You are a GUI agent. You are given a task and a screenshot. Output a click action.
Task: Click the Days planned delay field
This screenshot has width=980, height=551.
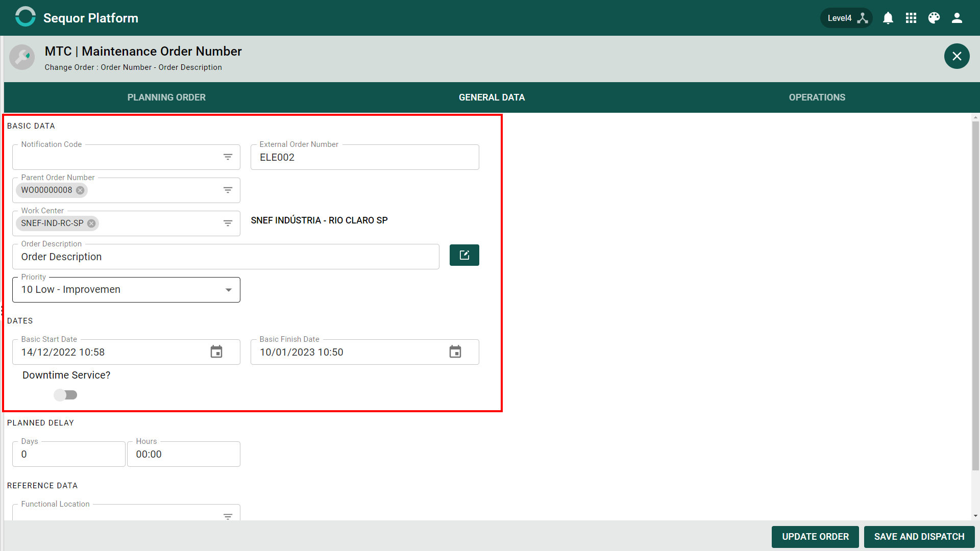pyautogui.click(x=69, y=454)
